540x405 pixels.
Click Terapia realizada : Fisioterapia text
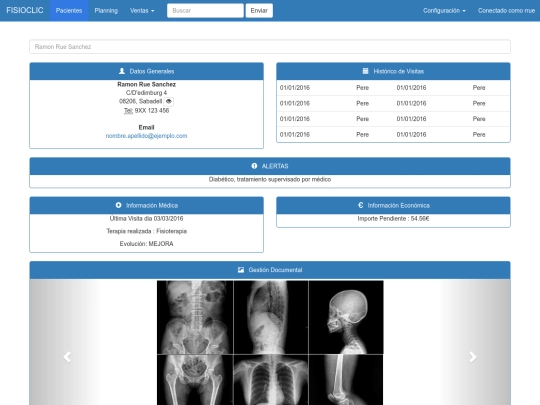click(146, 231)
